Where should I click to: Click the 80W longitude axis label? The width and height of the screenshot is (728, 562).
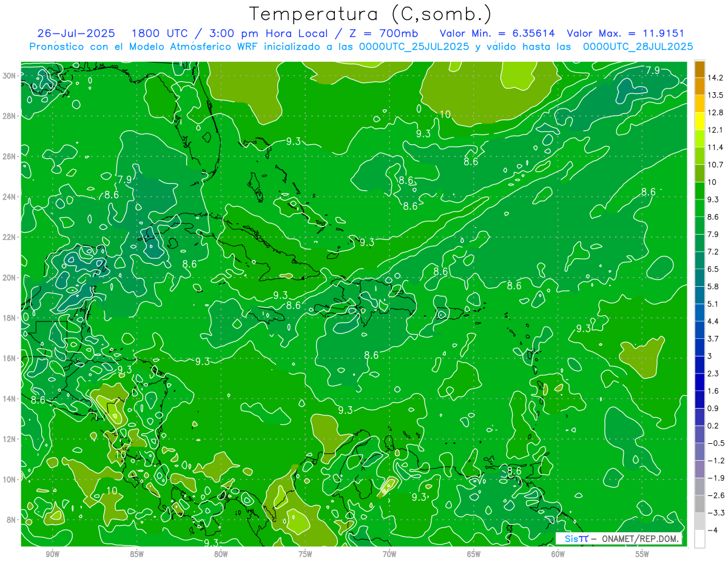pos(221,554)
